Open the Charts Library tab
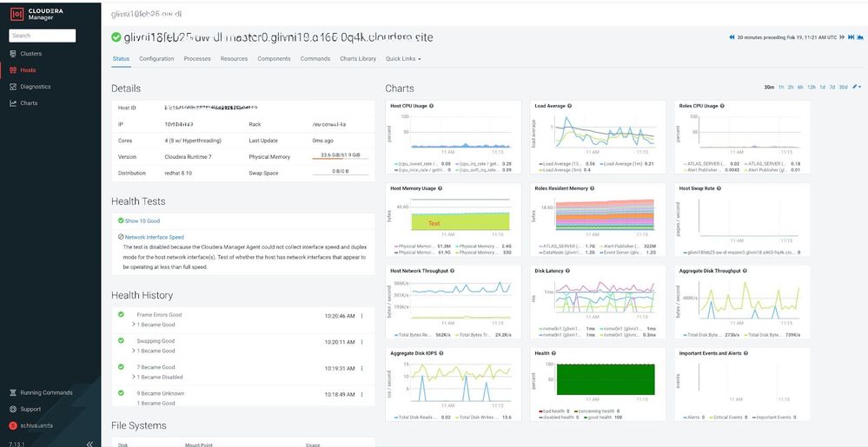868x447 pixels. [x=358, y=59]
